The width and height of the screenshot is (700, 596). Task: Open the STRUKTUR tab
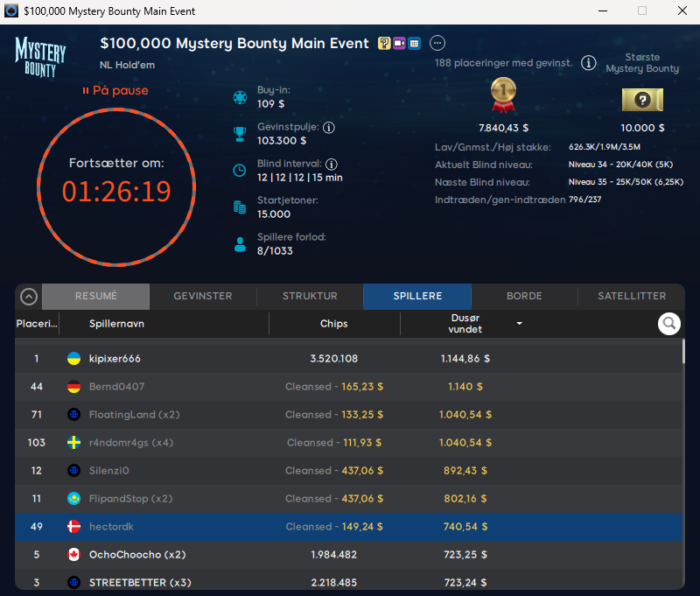tap(310, 297)
